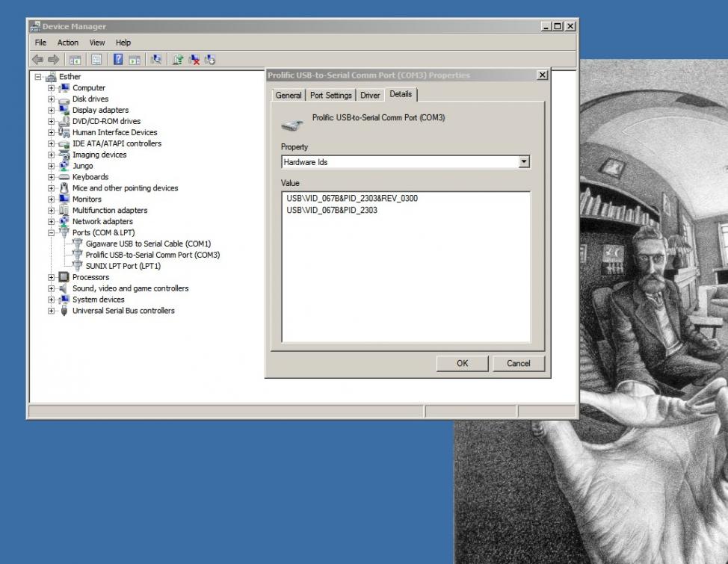
Task: Click the Computer category icon in the tree
Action: tap(64, 87)
